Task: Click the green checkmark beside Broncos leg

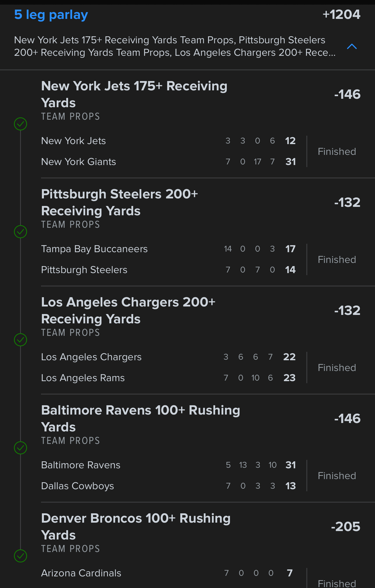Action: pyautogui.click(x=21, y=556)
